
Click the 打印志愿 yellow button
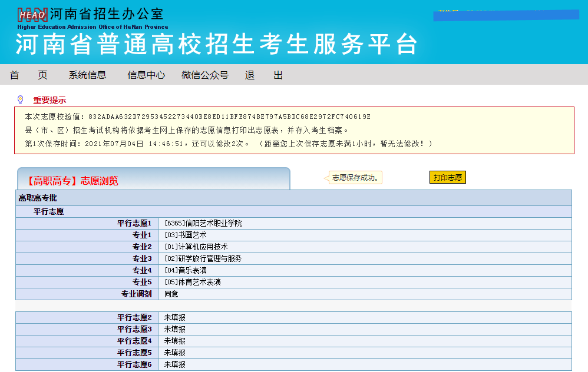pyautogui.click(x=448, y=177)
